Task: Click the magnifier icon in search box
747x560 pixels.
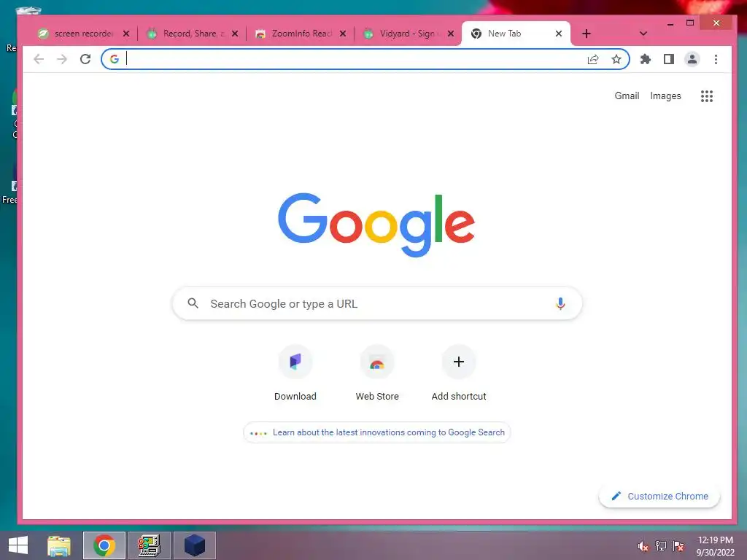Action: (x=193, y=303)
